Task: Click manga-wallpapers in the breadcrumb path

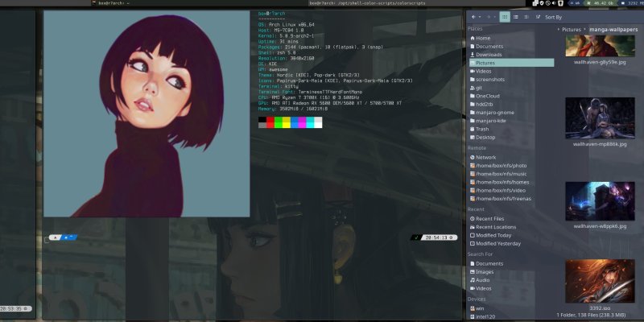Action: coord(613,29)
